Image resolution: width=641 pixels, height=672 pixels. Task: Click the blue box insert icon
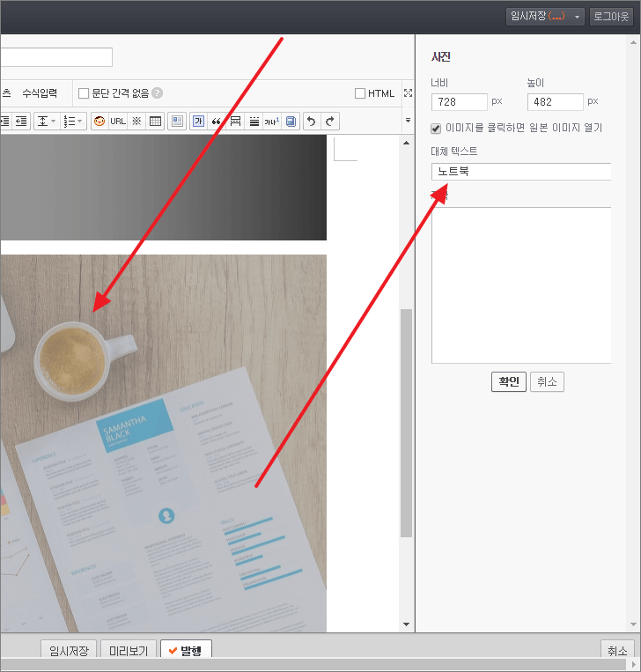tap(291, 122)
